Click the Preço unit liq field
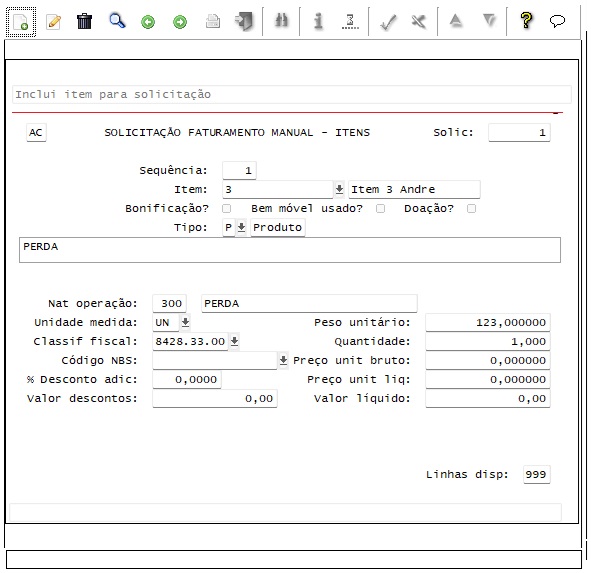 (488, 379)
